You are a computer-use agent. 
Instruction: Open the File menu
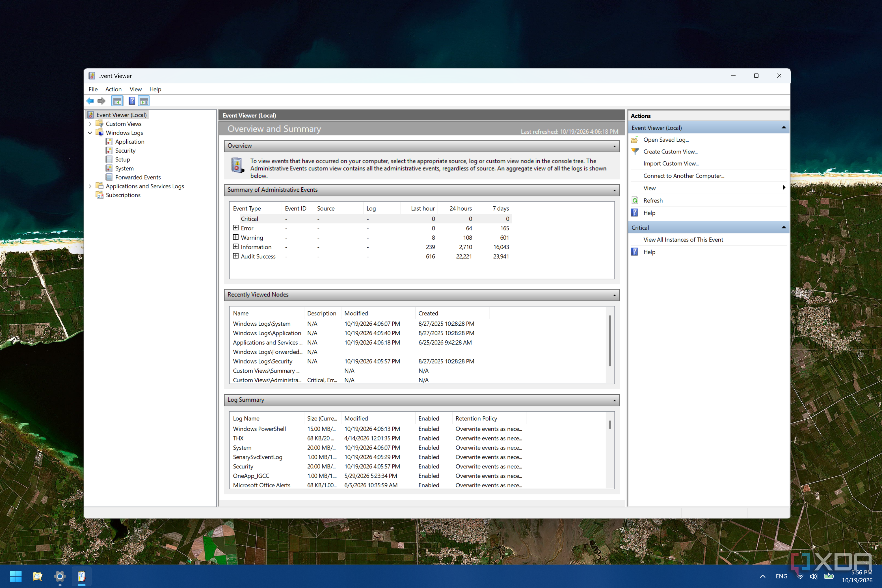pyautogui.click(x=93, y=89)
